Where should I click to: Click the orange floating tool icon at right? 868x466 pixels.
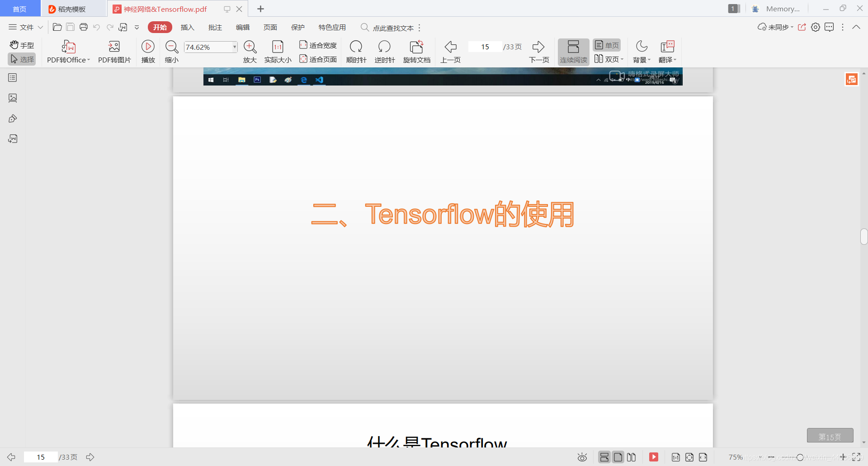[852, 80]
